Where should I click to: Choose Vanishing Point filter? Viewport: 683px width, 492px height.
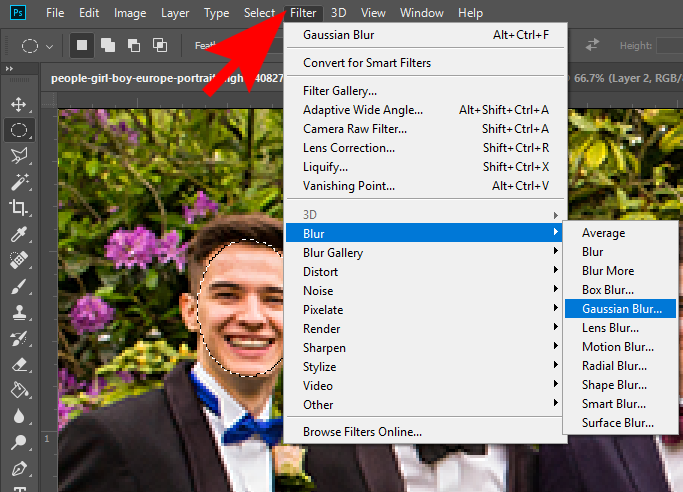425,186
